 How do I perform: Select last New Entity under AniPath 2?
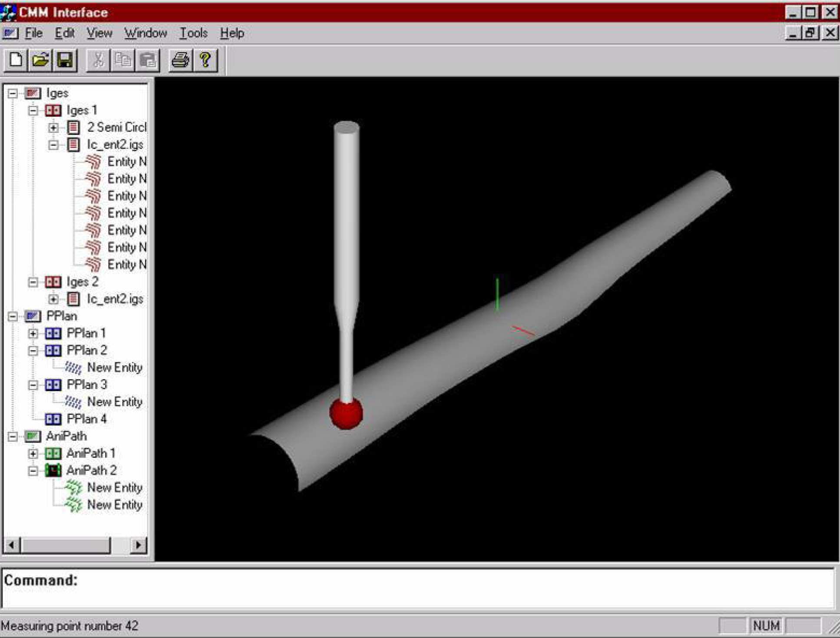click(114, 505)
